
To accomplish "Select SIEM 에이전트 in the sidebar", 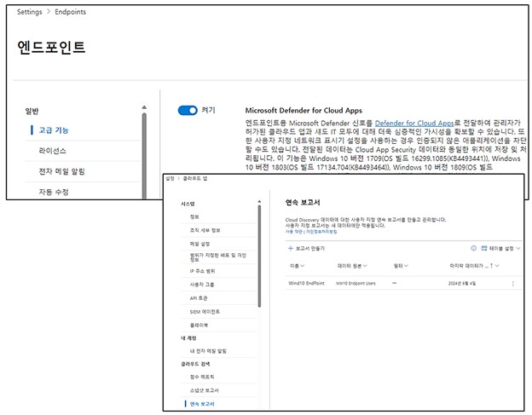I will pos(205,312).
